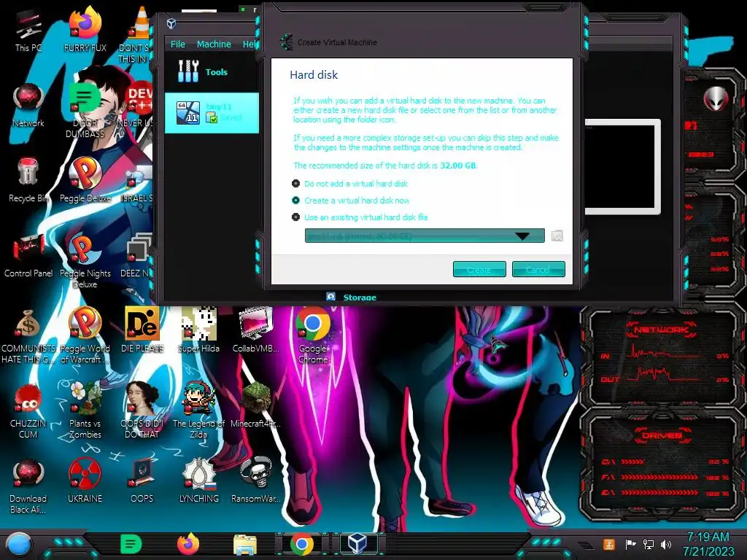Open the File menu in VirtualBox
This screenshot has width=747, height=560.
[178, 44]
